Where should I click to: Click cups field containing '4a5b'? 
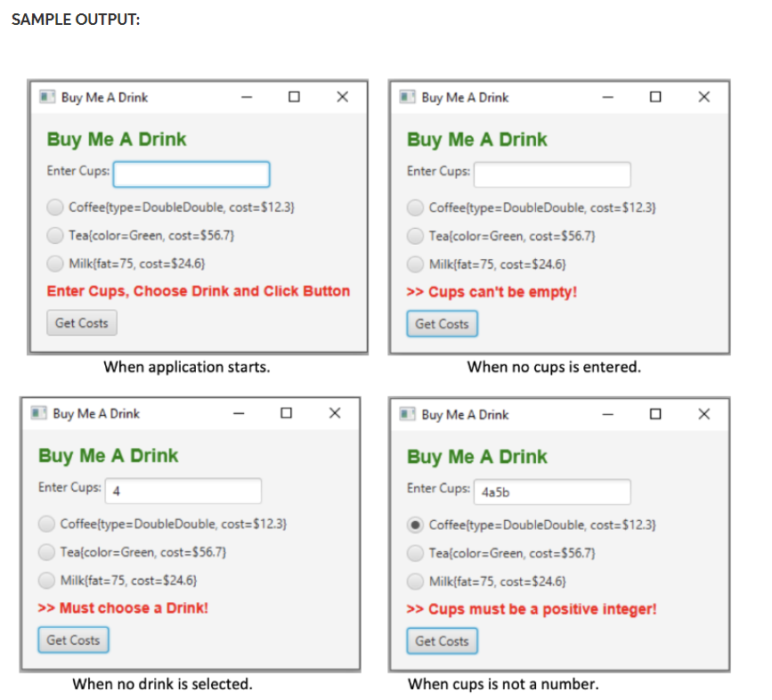click(551, 492)
